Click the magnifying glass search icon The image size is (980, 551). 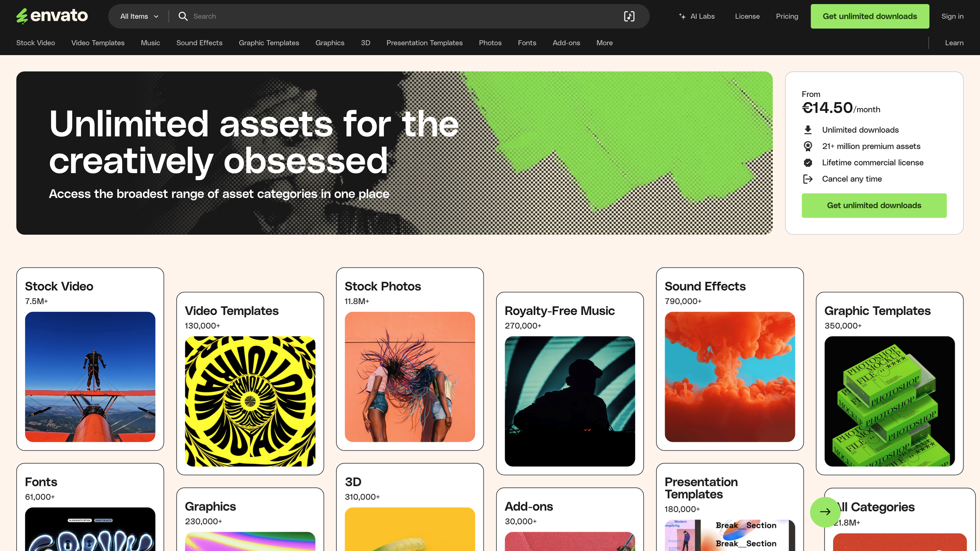click(183, 16)
